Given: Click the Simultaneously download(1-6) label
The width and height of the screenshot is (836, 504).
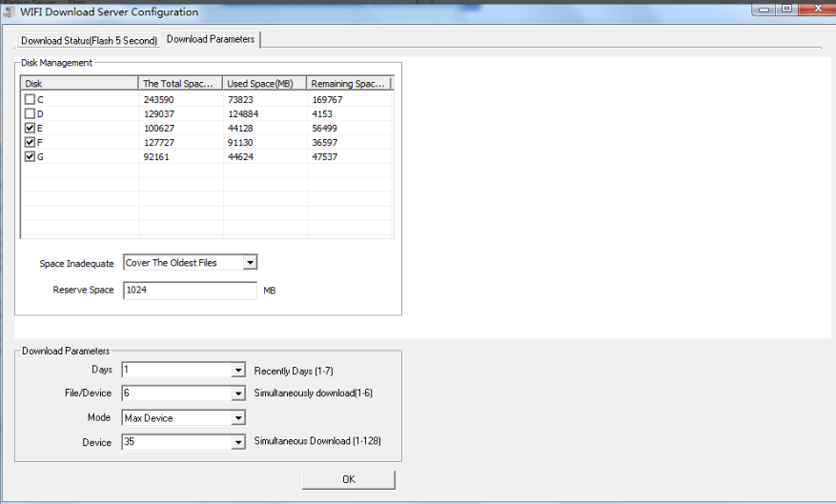Looking at the screenshot, I should coord(314,393).
